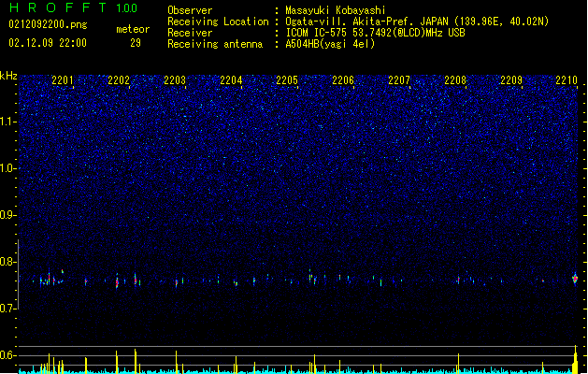The width and height of the screenshot is (588, 374).
Task: Click the 2202 time marker
Action: (119, 80)
